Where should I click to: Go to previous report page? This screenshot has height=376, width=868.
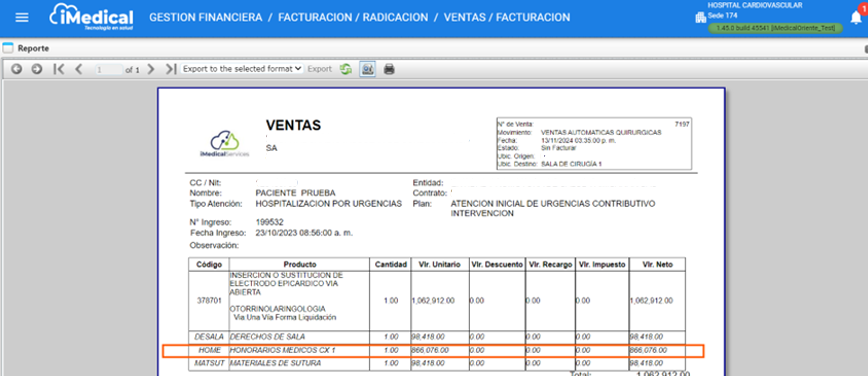click(78, 69)
